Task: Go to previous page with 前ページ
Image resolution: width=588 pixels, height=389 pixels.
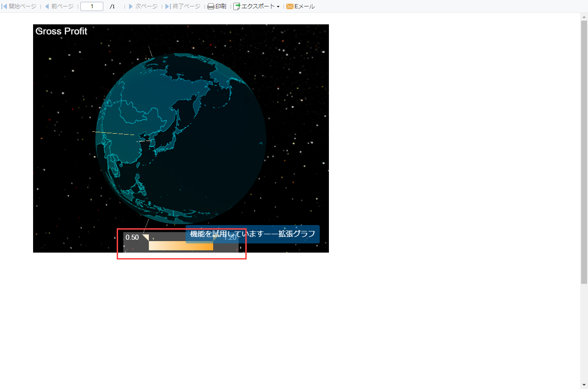Action: [59, 6]
